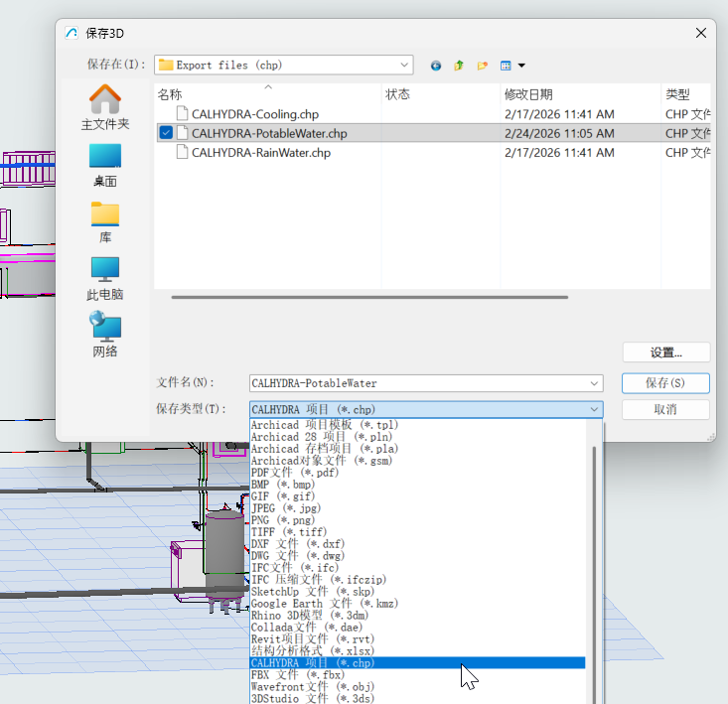Open 主文件夹 home location in sidebar

[105, 108]
